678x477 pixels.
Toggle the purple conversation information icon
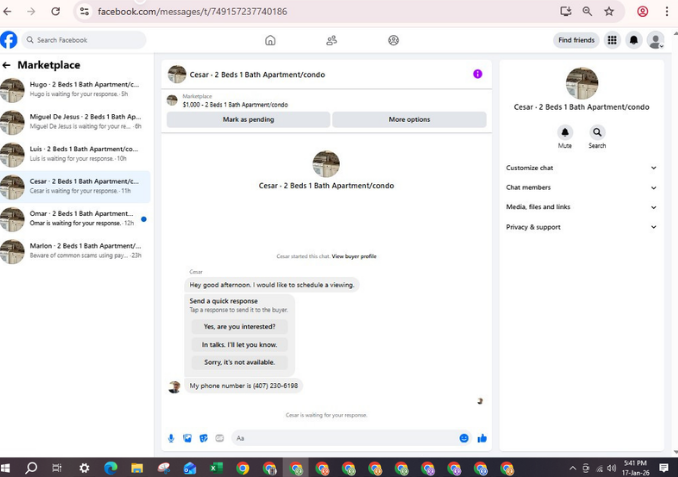477,74
